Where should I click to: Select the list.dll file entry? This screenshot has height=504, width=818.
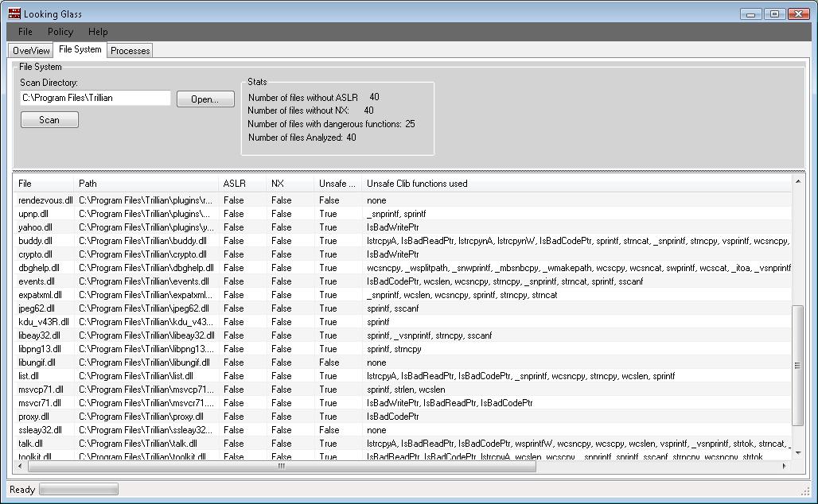tap(29, 376)
